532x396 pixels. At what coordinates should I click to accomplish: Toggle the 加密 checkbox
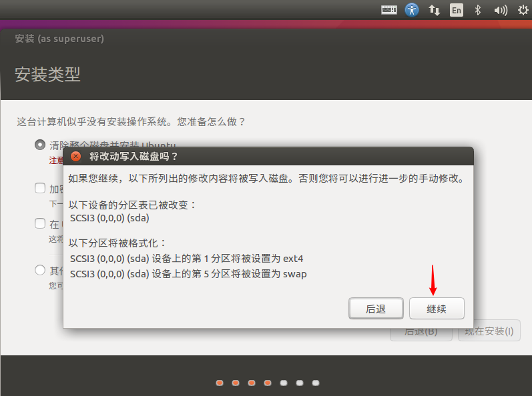click(x=40, y=188)
